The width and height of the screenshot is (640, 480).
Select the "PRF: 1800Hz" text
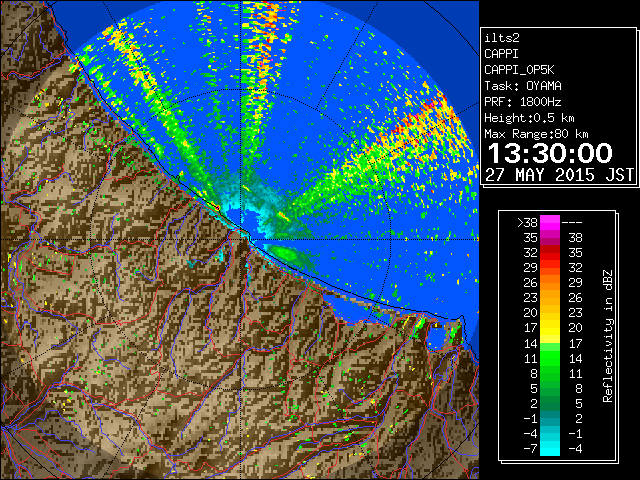coord(523,102)
